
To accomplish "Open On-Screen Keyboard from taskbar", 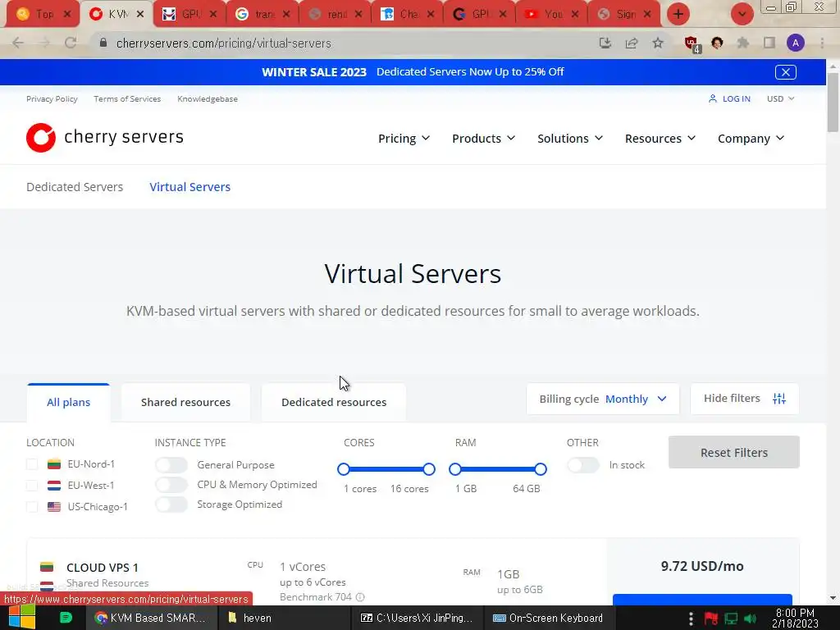I will point(548,618).
